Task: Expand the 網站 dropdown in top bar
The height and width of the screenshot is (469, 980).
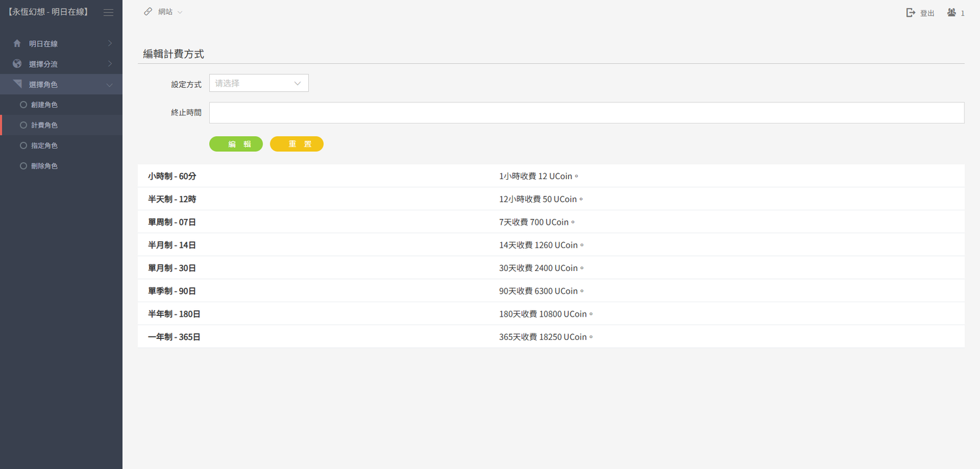Action: [x=180, y=12]
